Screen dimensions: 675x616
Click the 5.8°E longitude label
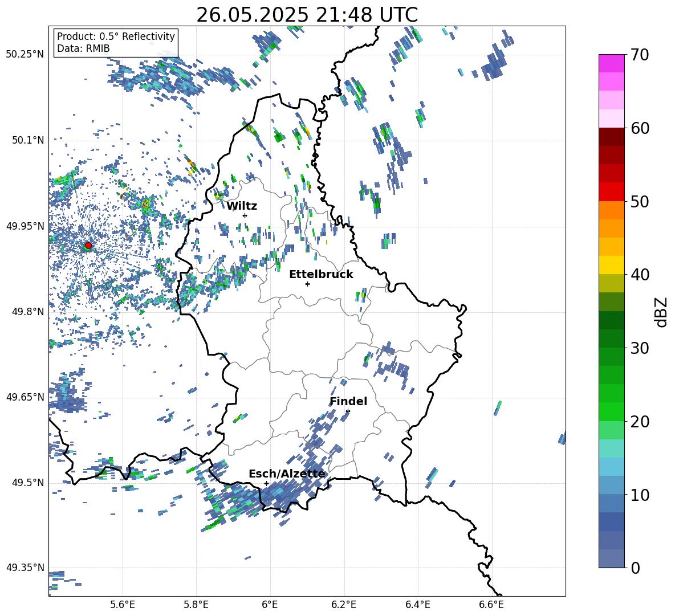point(196,605)
